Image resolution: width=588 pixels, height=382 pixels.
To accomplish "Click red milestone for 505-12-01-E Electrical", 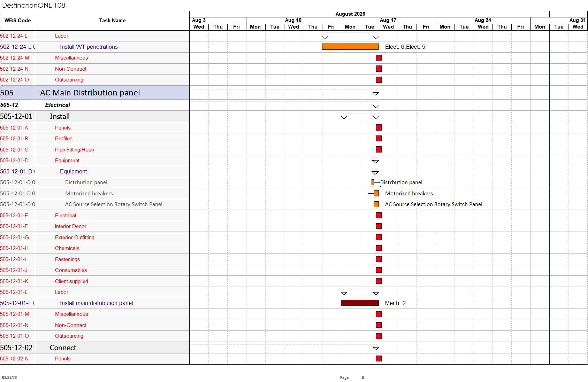I will click(379, 215).
